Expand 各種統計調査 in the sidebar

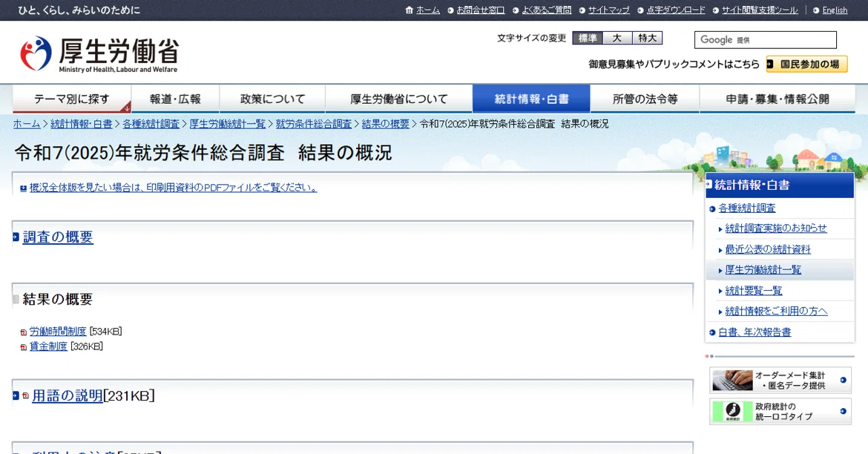click(x=747, y=208)
